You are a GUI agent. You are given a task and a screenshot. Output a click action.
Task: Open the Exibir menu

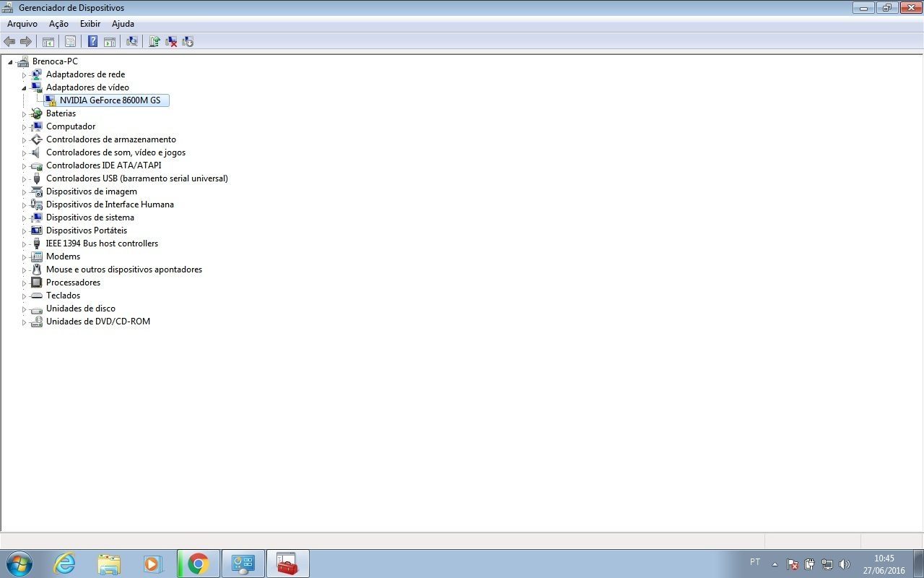90,24
